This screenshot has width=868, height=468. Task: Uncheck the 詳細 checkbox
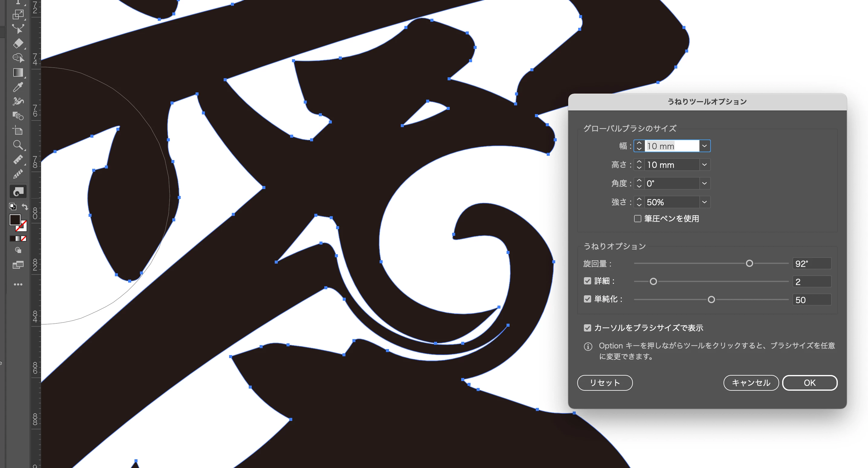click(x=587, y=281)
